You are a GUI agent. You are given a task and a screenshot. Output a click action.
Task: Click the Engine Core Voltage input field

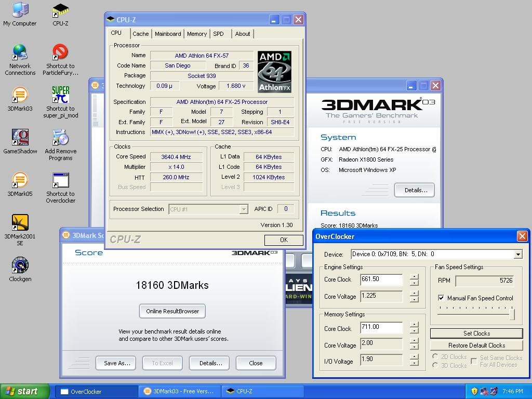point(381,296)
